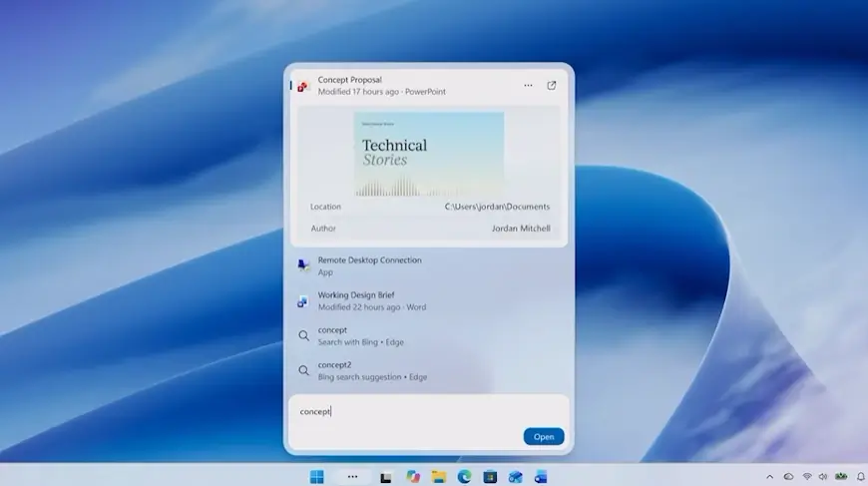This screenshot has width=868, height=486.
Task: Click the taskbar three-dots search pill
Action: [352, 477]
